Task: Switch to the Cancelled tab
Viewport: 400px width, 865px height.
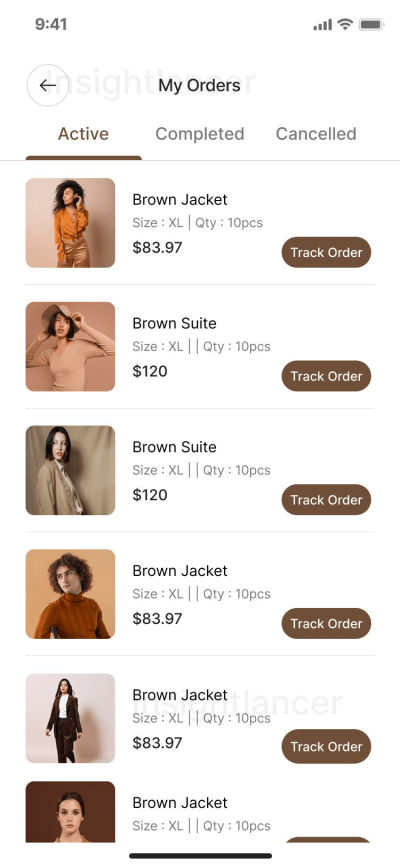Action: pyautogui.click(x=316, y=134)
